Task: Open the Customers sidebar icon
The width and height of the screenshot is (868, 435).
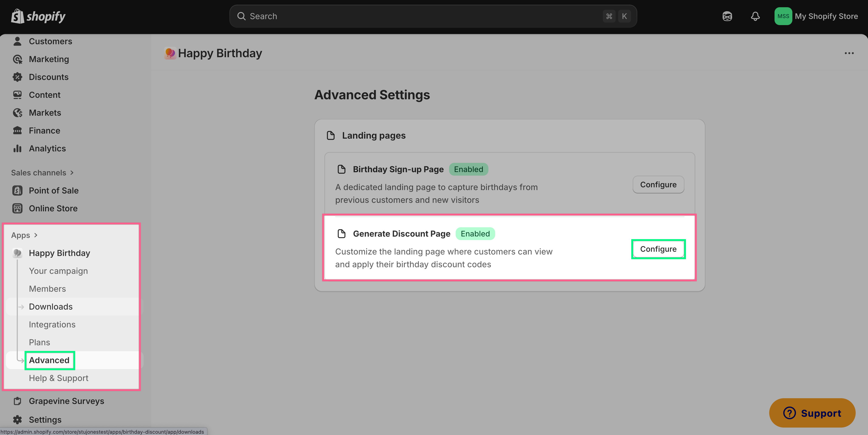Action: (x=17, y=41)
